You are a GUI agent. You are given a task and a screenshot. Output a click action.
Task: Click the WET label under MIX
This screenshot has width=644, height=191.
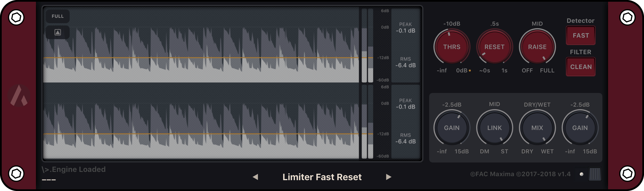tap(547, 151)
